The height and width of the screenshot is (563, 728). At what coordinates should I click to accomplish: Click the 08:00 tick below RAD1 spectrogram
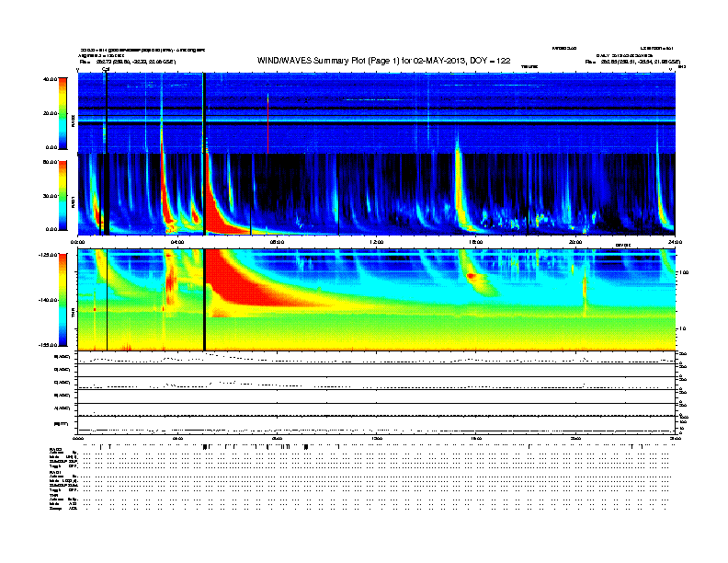277,242
